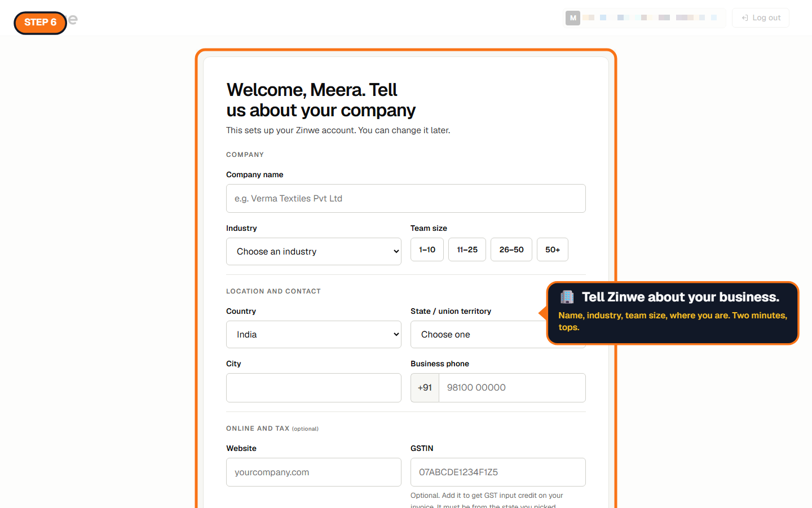Click the Log out button
The width and height of the screenshot is (812, 508).
coord(760,18)
